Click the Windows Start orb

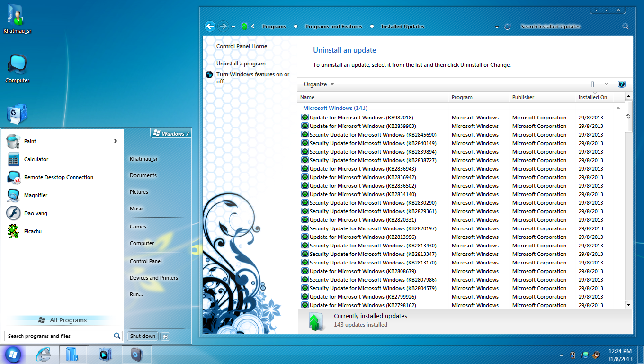coord(13,354)
